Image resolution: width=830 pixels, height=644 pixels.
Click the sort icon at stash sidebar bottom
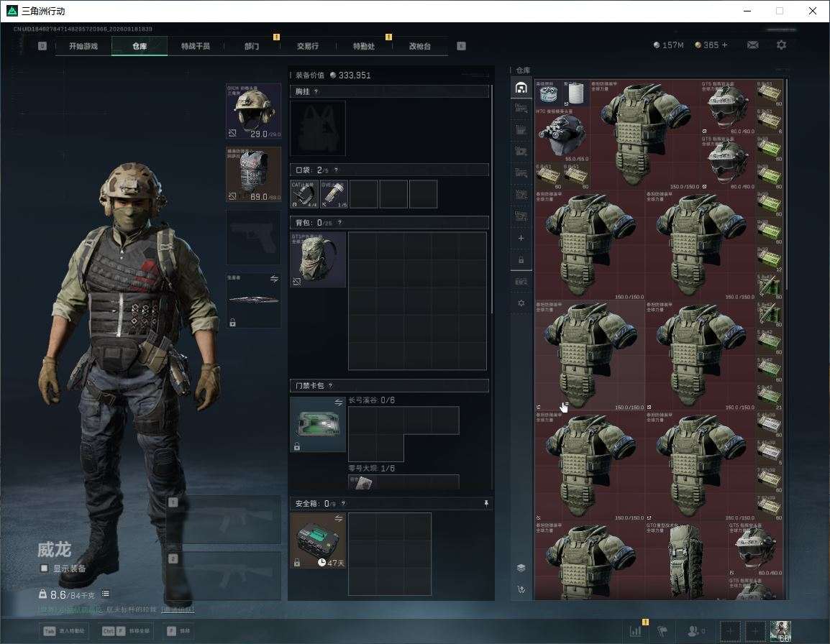point(521,589)
